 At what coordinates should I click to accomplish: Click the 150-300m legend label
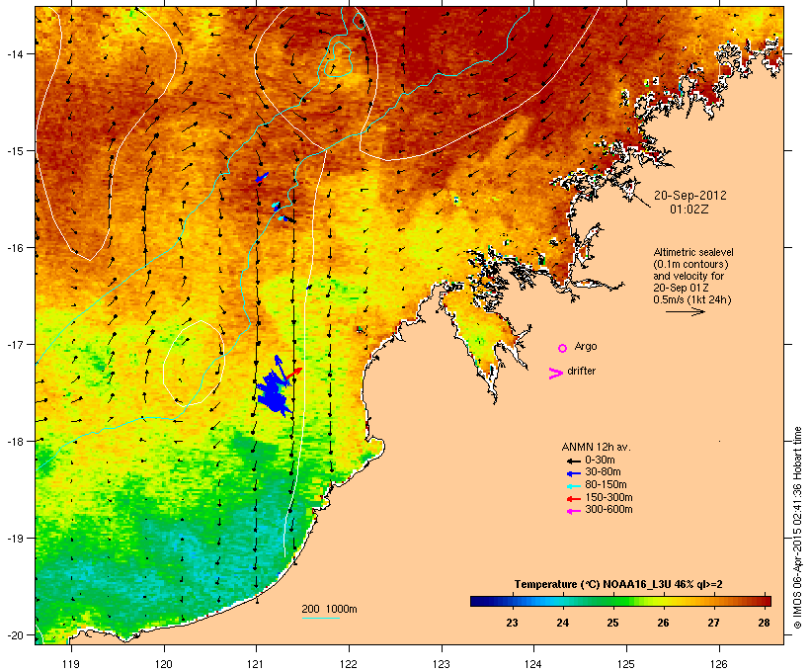click(608, 497)
